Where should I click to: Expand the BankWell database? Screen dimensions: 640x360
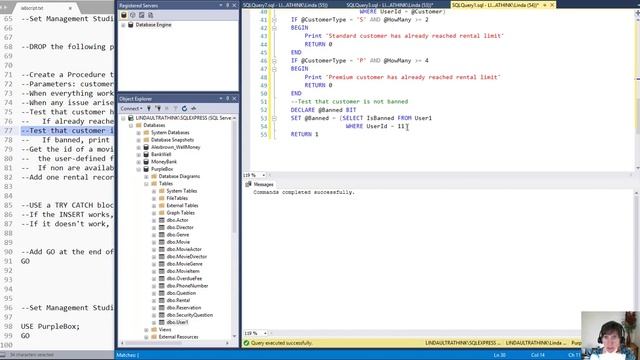[139, 154]
